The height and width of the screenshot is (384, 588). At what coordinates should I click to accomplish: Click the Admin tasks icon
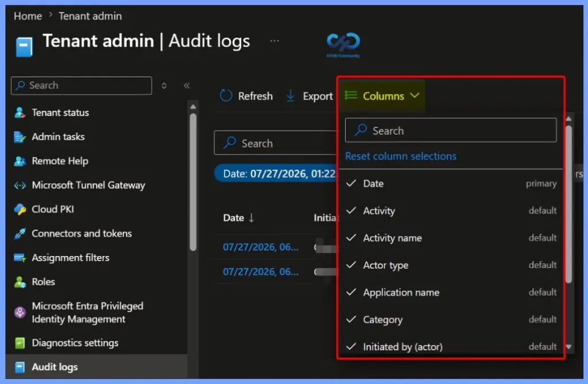click(x=20, y=137)
